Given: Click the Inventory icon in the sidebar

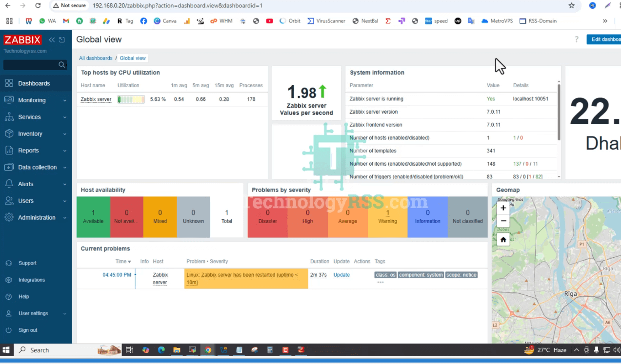Looking at the screenshot, I should coord(9,134).
